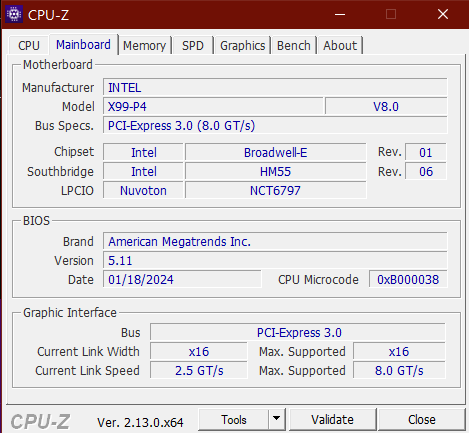Click the Max. Supported width x16 value
The height and width of the screenshot is (433, 469).
(x=399, y=351)
